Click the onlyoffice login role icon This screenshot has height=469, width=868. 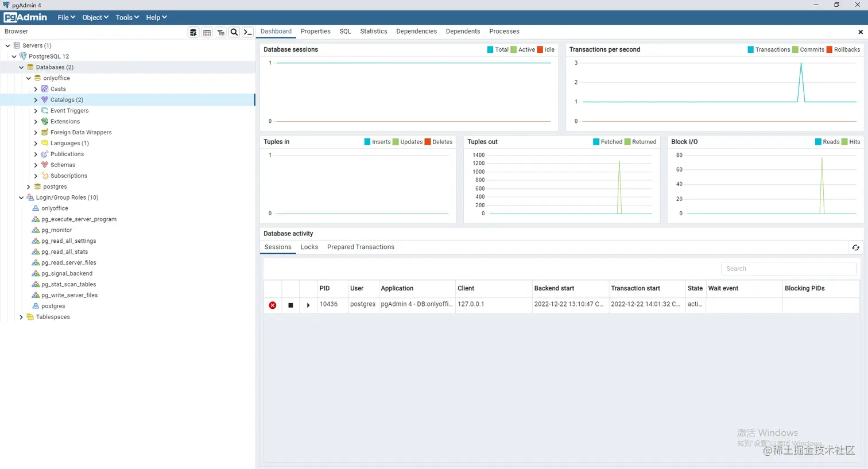(36, 208)
